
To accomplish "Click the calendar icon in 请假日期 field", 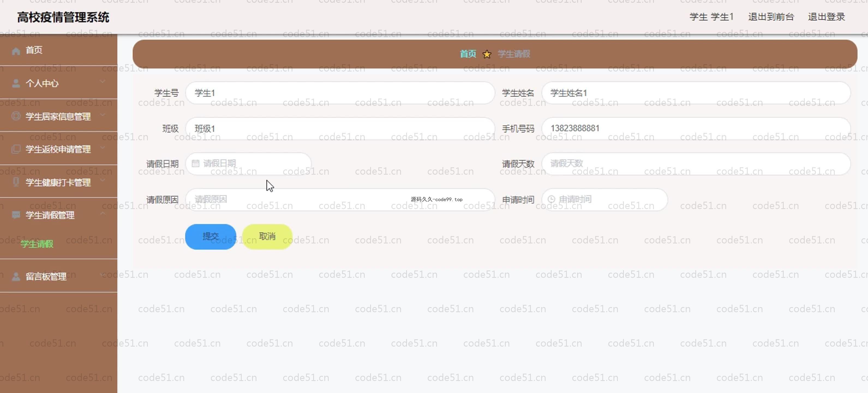I will tap(195, 163).
